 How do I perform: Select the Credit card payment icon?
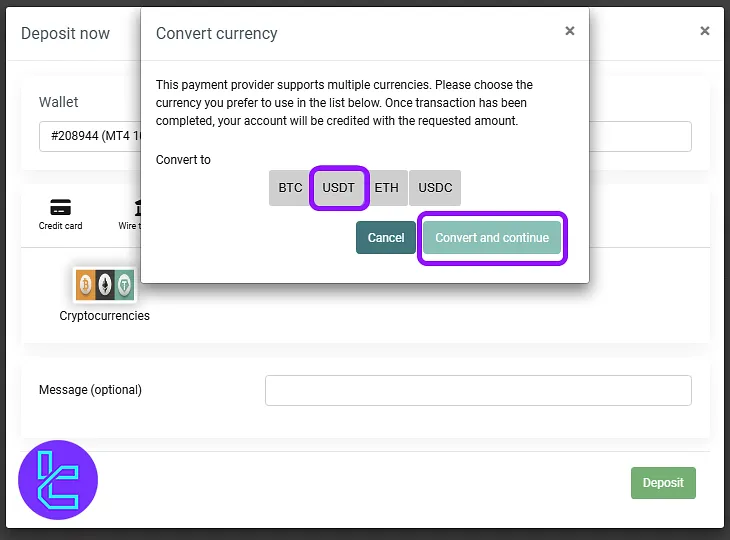click(61, 207)
